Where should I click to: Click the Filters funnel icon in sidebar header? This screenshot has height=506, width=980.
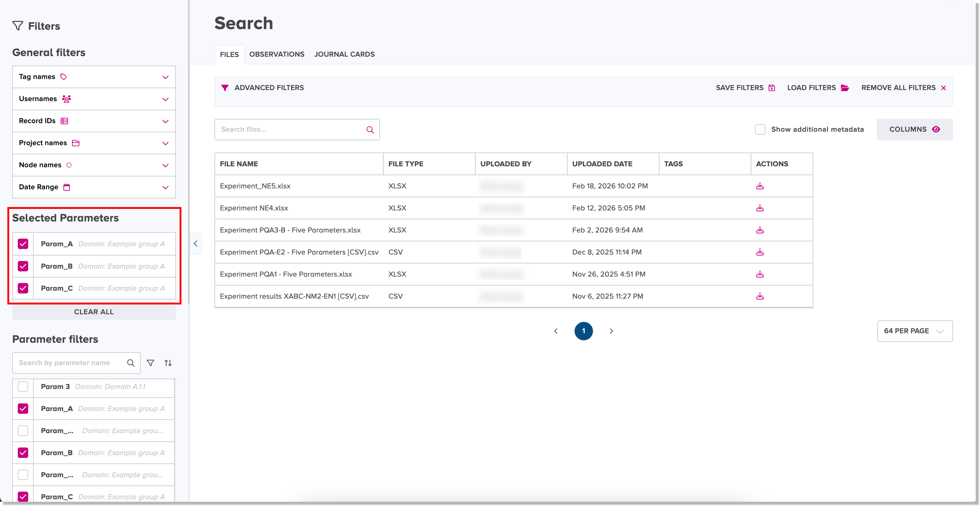(x=18, y=26)
